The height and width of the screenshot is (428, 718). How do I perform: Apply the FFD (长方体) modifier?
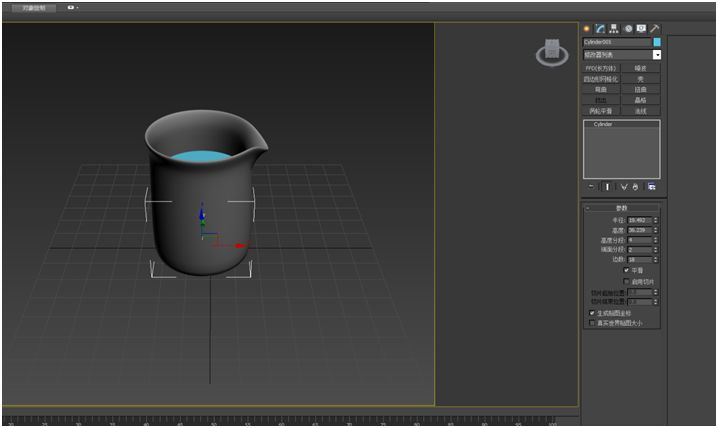(601, 68)
